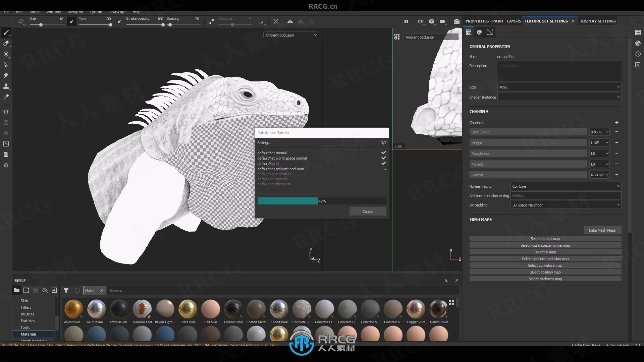
Task: Open the brush preset selector in toolbar
Action: (21, 22)
